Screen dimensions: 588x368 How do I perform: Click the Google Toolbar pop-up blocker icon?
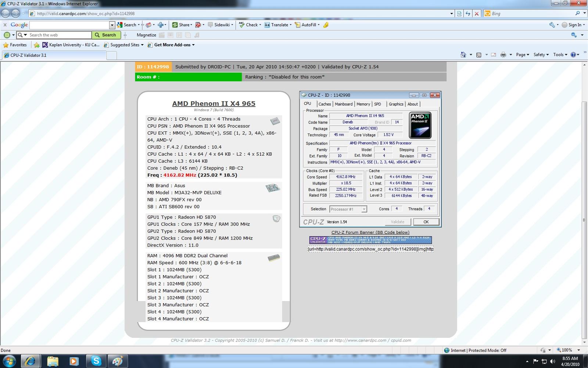[x=198, y=25]
